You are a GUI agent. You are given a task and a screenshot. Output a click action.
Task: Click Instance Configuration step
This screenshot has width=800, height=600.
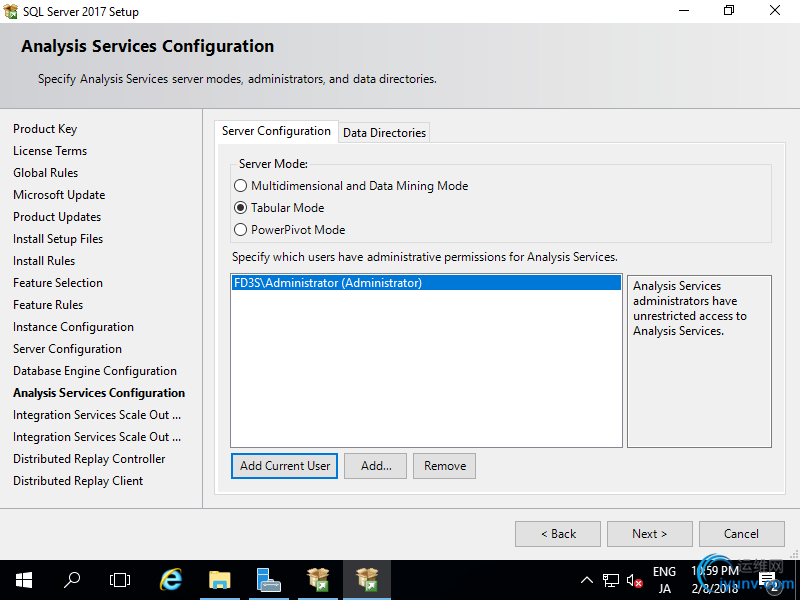pyautogui.click(x=73, y=327)
